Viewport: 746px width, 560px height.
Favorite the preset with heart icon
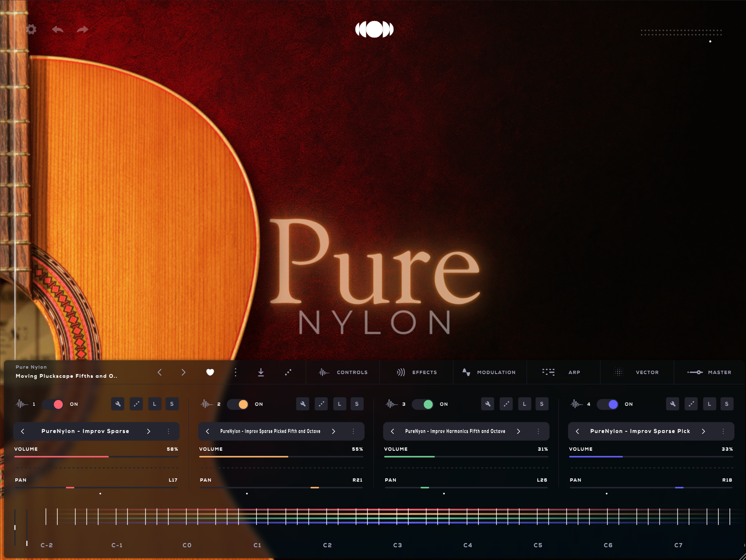point(210,372)
